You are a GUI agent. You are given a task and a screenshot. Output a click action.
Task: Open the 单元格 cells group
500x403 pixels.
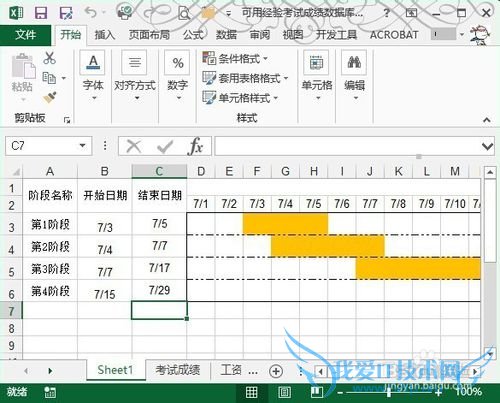coord(317,76)
